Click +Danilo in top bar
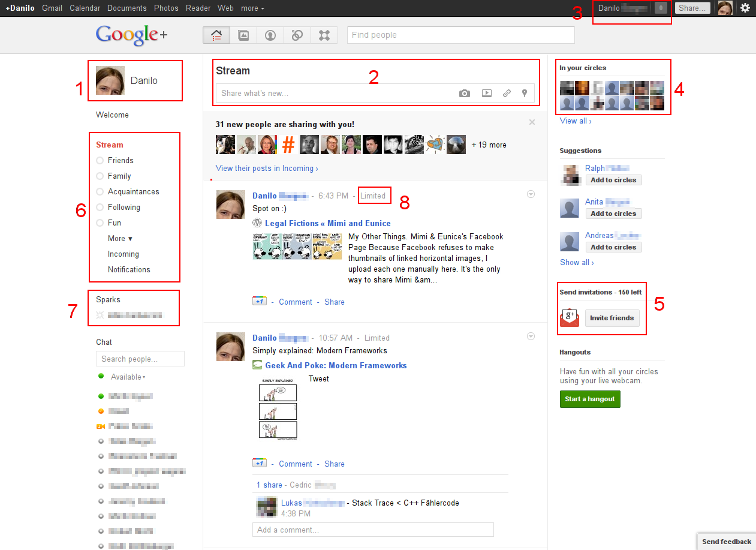The image size is (756, 550). point(20,8)
